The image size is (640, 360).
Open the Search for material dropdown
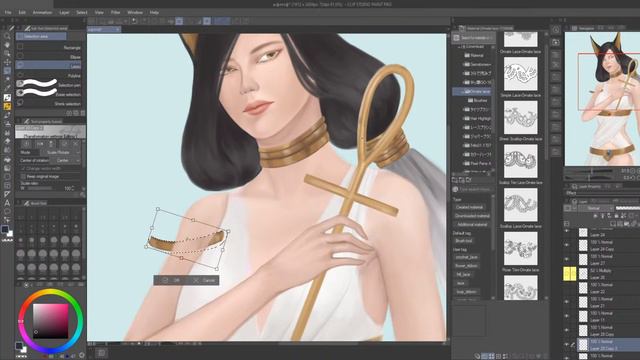[x=473, y=38]
